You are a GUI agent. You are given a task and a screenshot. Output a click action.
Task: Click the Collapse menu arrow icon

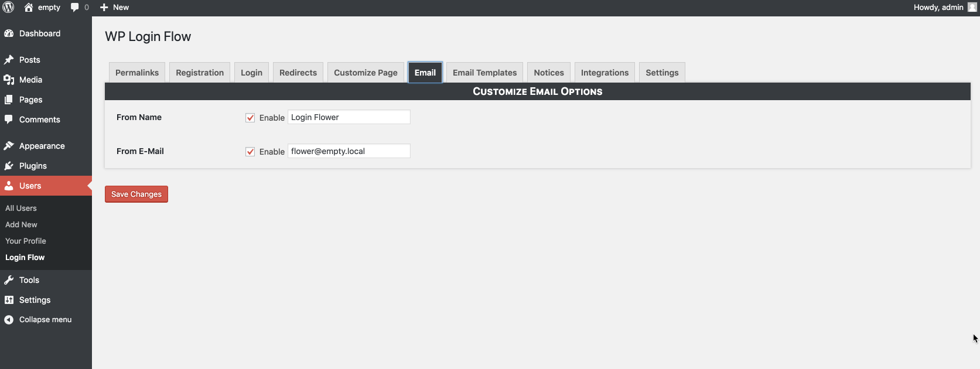tap(9, 320)
